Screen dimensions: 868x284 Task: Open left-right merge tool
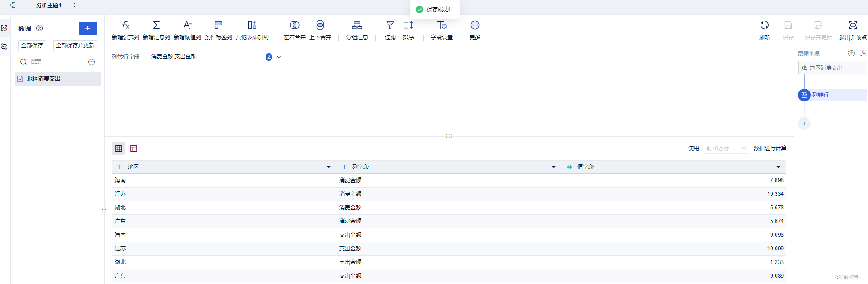[295, 30]
